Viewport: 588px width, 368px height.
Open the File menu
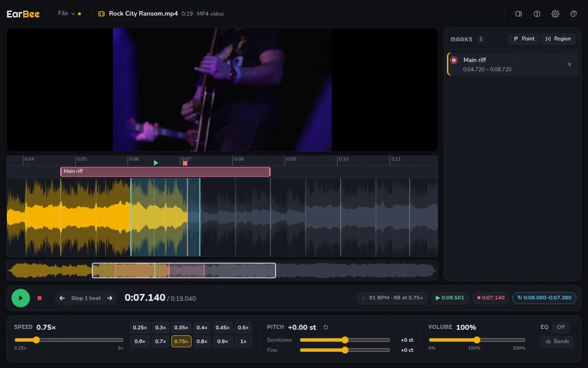67,14
